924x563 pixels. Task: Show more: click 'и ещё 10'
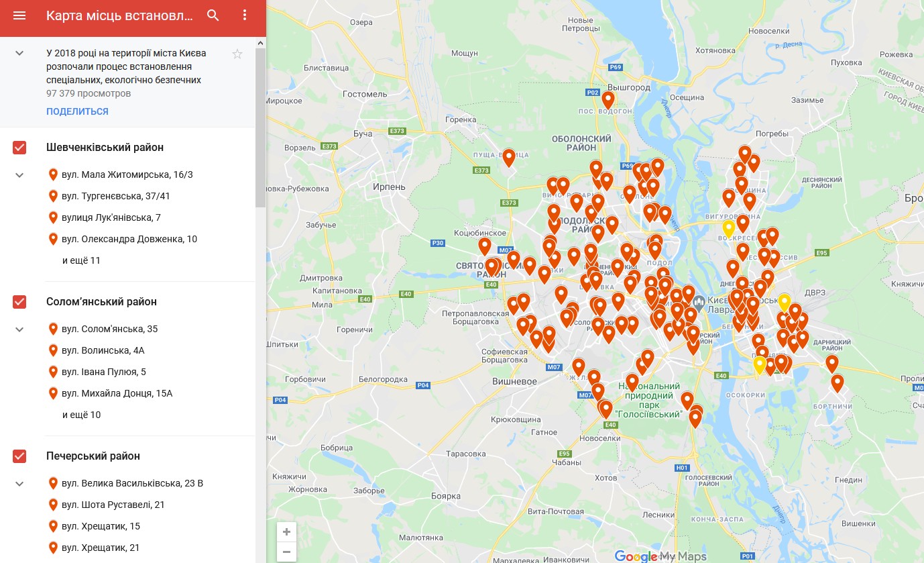click(81, 415)
